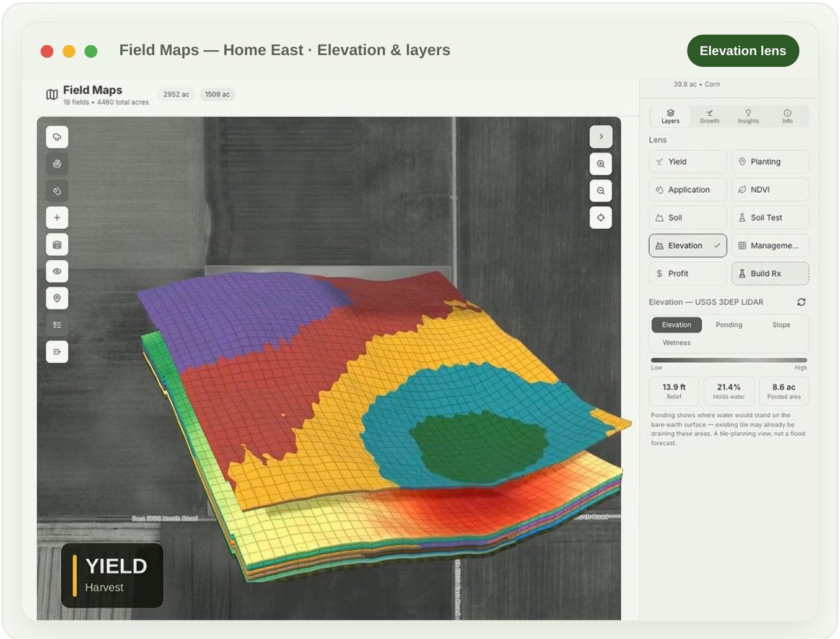Choose the Wetness sub-mode
Image resolution: width=840 pixels, height=639 pixels.
tap(676, 342)
